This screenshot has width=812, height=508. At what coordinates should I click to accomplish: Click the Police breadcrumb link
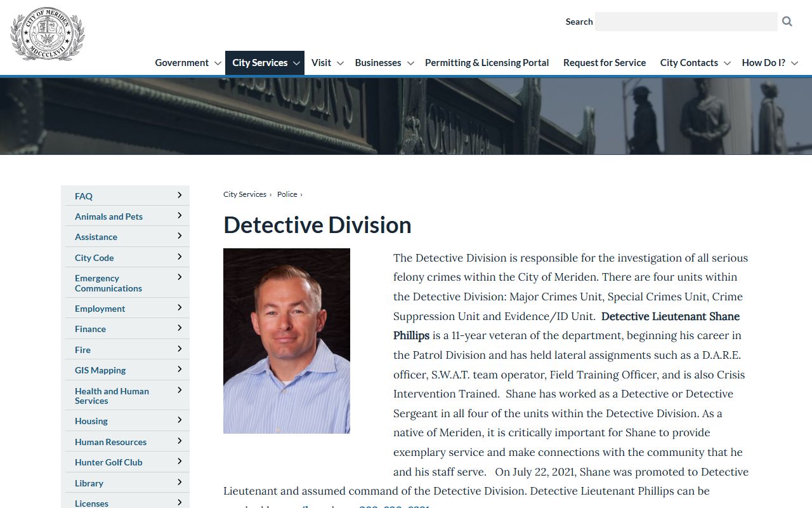pos(287,194)
